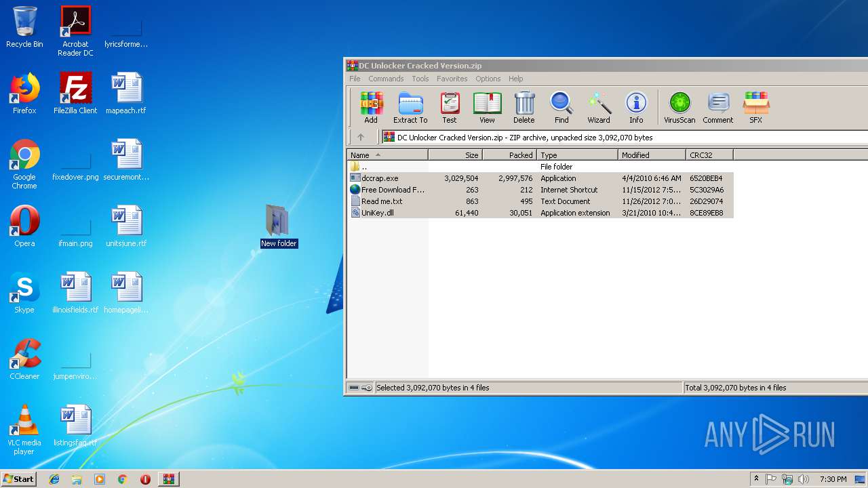
Task: Select unitsjune.rtf desktop file
Action: coord(126,226)
